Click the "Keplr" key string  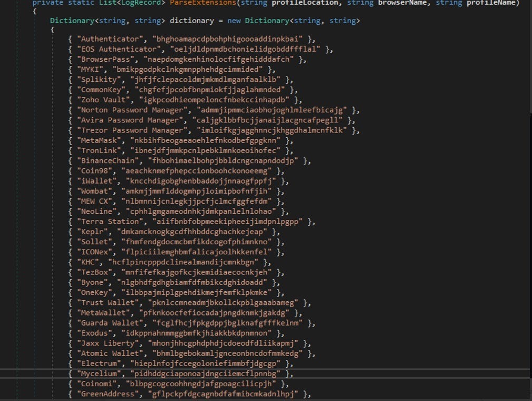pyautogui.click(x=92, y=232)
